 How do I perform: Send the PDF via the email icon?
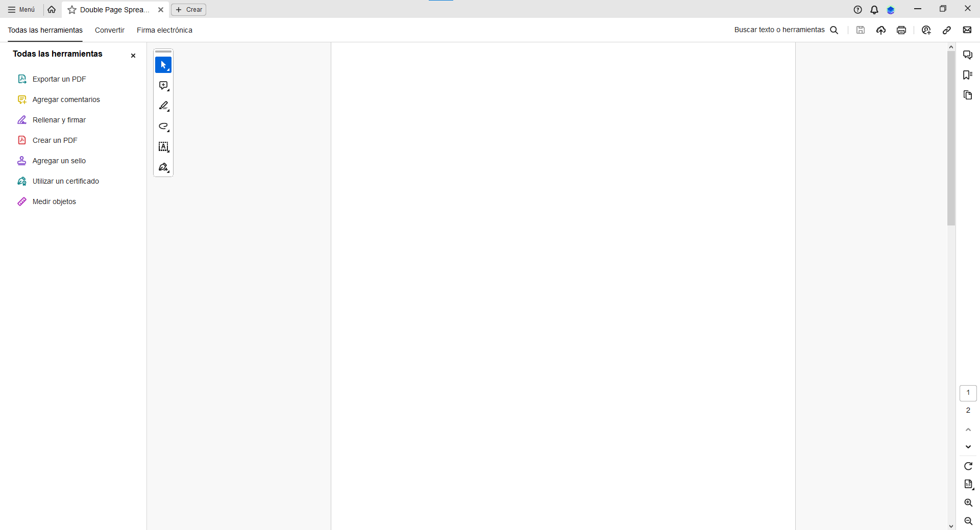[x=968, y=30]
